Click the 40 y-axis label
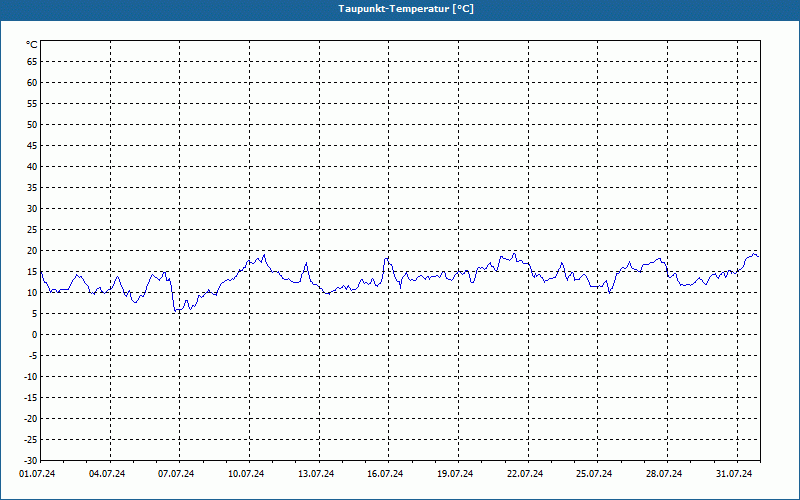Image resolution: width=800 pixels, height=500 pixels. pyautogui.click(x=32, y=166)
